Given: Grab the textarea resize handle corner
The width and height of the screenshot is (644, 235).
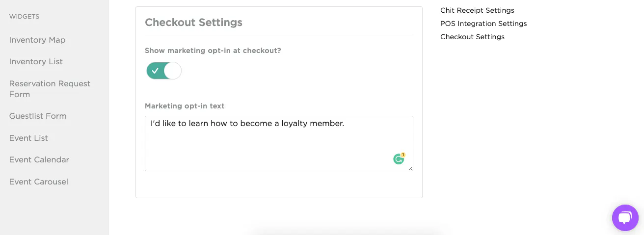Looking at the screenshot, I should pyautogui.click(x=410, y=168).
